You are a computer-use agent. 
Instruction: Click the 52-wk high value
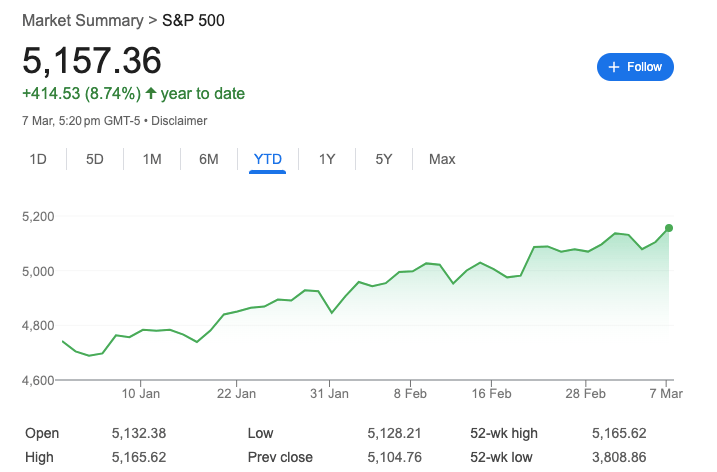point(619,433)
